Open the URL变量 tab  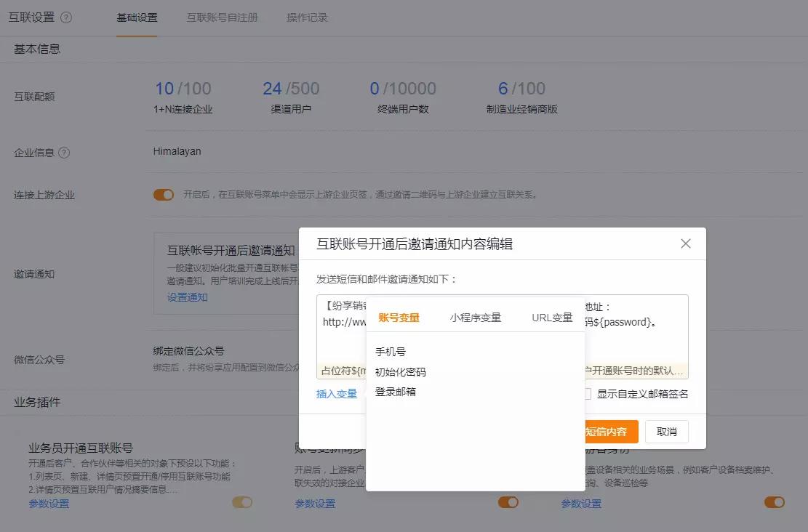(x=552, y=318)
